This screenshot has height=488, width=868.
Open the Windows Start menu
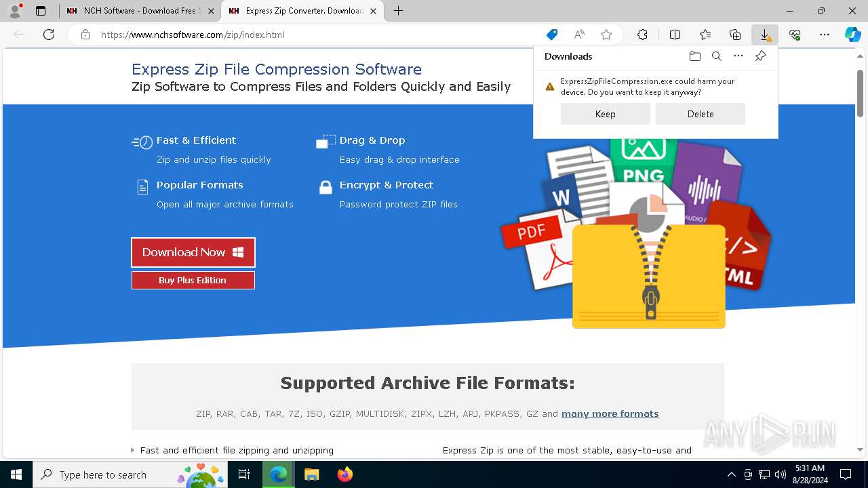(16, 474)
